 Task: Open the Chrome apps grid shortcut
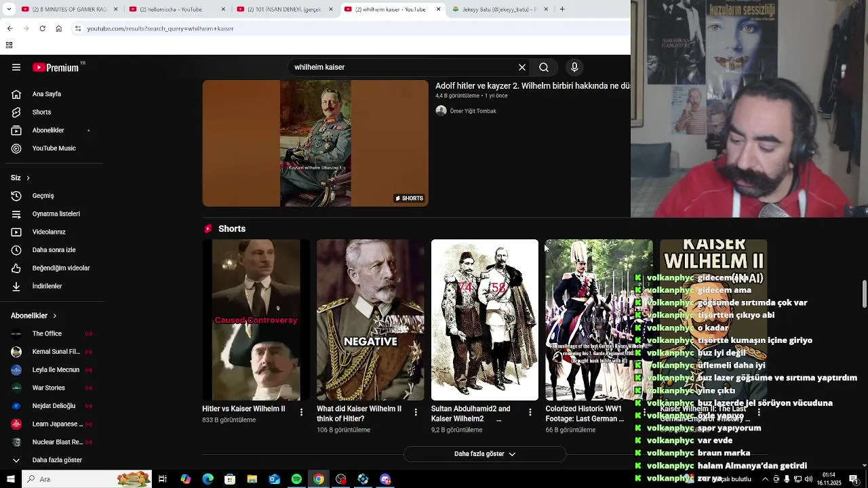pos(9,45)
